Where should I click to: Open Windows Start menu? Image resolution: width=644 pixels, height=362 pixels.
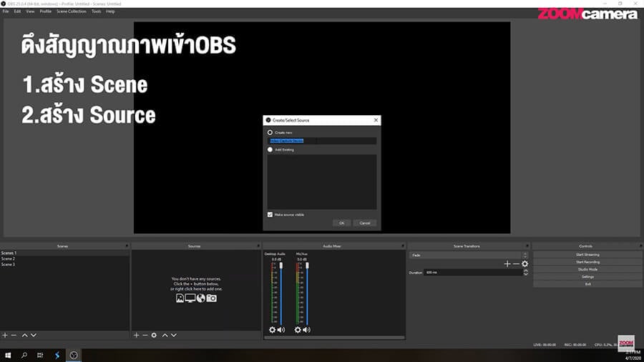(8, 356)
